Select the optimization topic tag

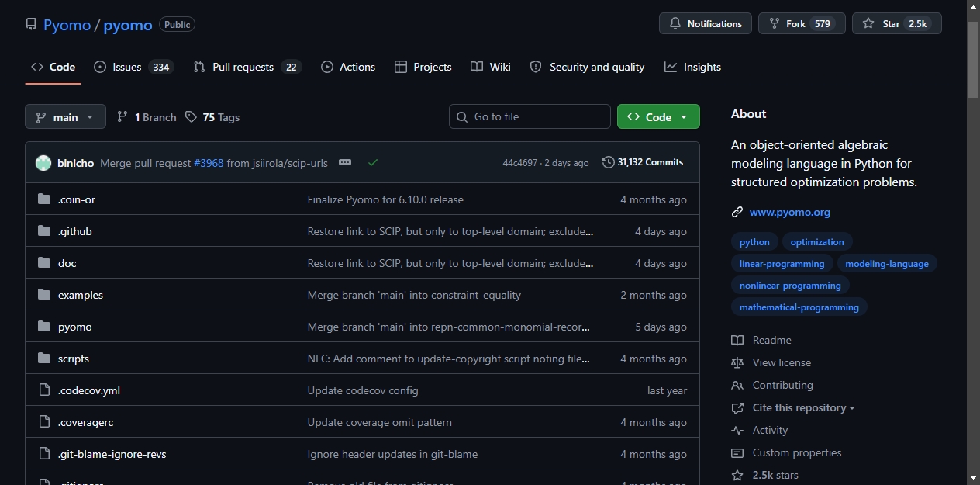[x=817, y=242]
